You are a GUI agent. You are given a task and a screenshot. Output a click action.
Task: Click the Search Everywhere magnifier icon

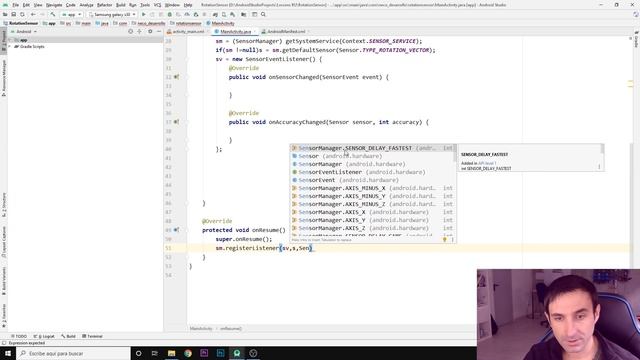click(x=263, y=14)
